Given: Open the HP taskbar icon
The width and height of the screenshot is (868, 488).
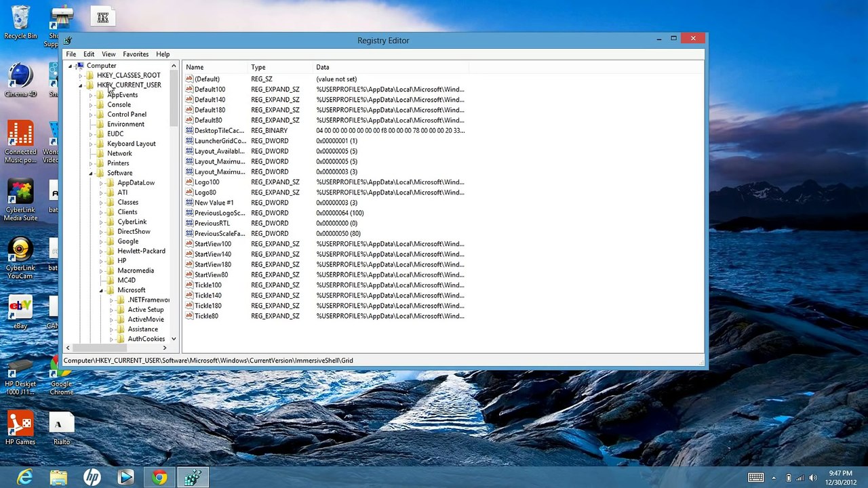Looking at the screenshot, I should [92, 478].
